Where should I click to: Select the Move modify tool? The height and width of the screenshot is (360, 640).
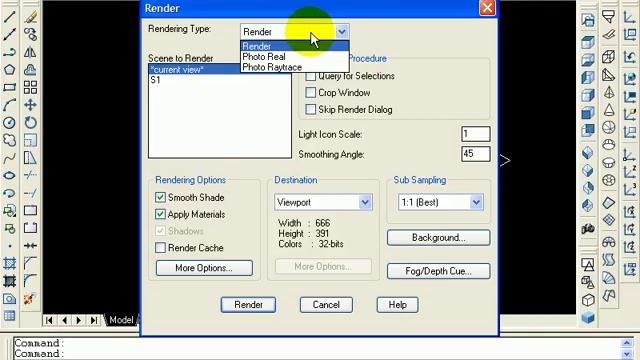click(30, 104)
